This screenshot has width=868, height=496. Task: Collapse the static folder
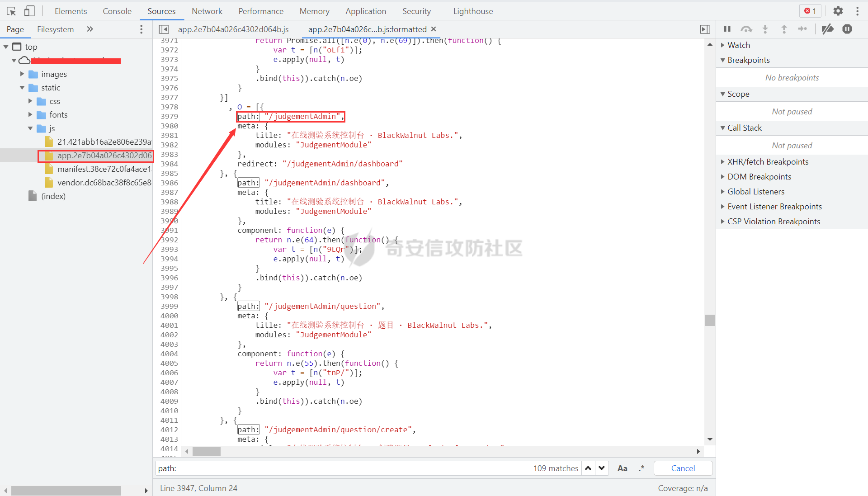tap(22, 87)
